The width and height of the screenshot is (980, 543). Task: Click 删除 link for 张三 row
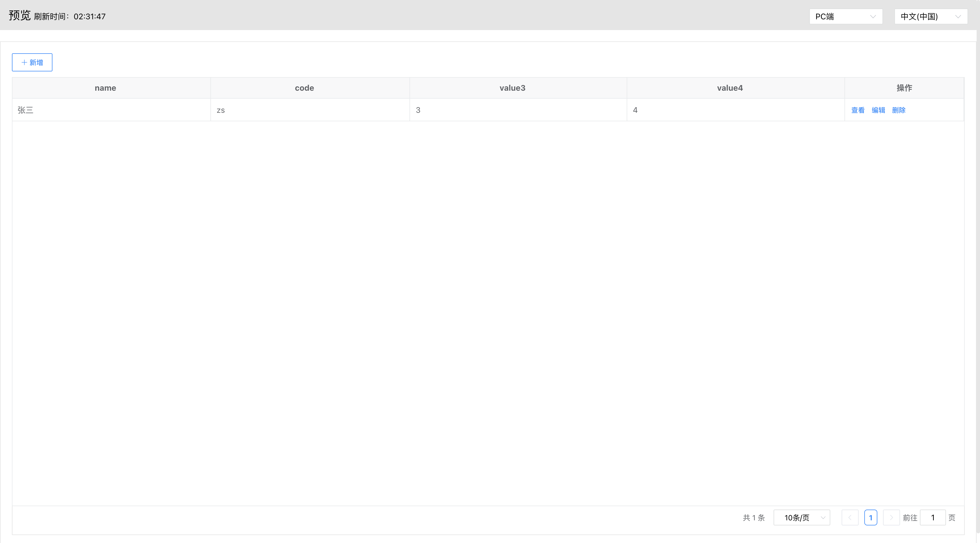click(x=899, y=110)
